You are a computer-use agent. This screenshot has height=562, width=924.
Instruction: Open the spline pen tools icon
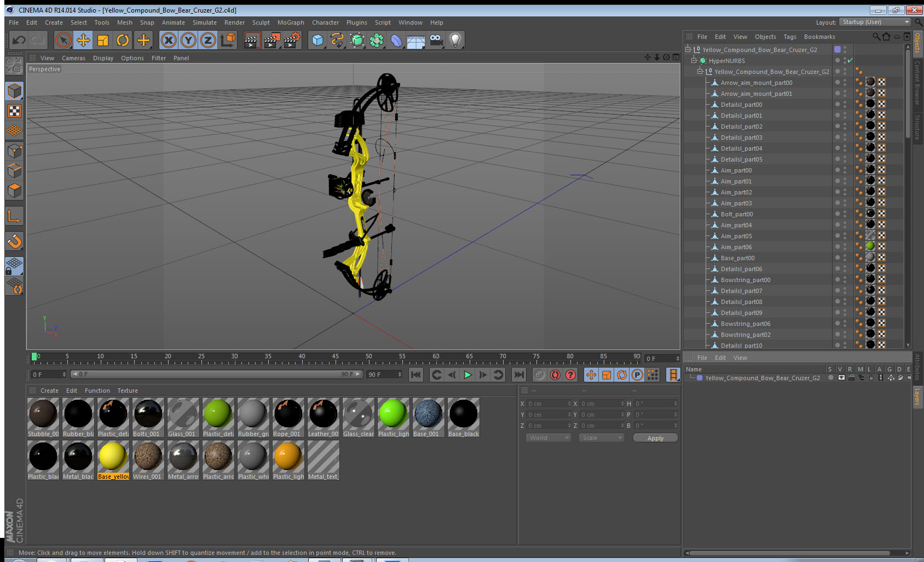coord(337,40)
